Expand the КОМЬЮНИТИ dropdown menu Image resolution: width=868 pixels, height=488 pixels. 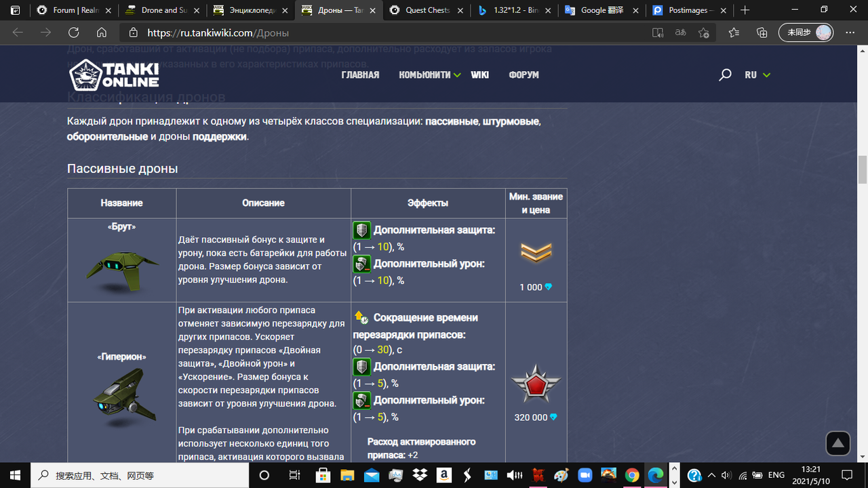tap(430, 75)
